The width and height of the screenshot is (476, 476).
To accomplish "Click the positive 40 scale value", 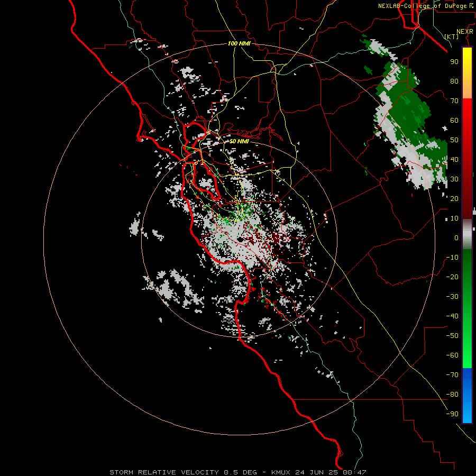I will tap(454, 160).
